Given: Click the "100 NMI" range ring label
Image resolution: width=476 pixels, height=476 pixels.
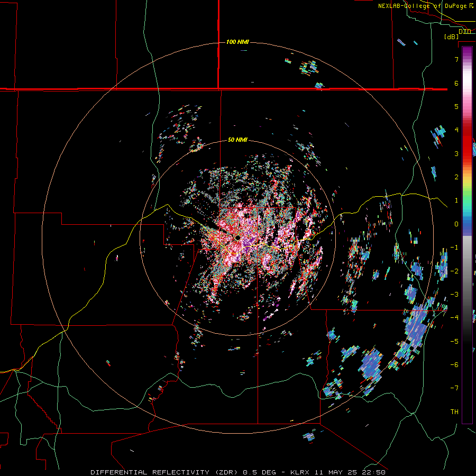Looking at the screenshot, I should [x=237, y=42].
